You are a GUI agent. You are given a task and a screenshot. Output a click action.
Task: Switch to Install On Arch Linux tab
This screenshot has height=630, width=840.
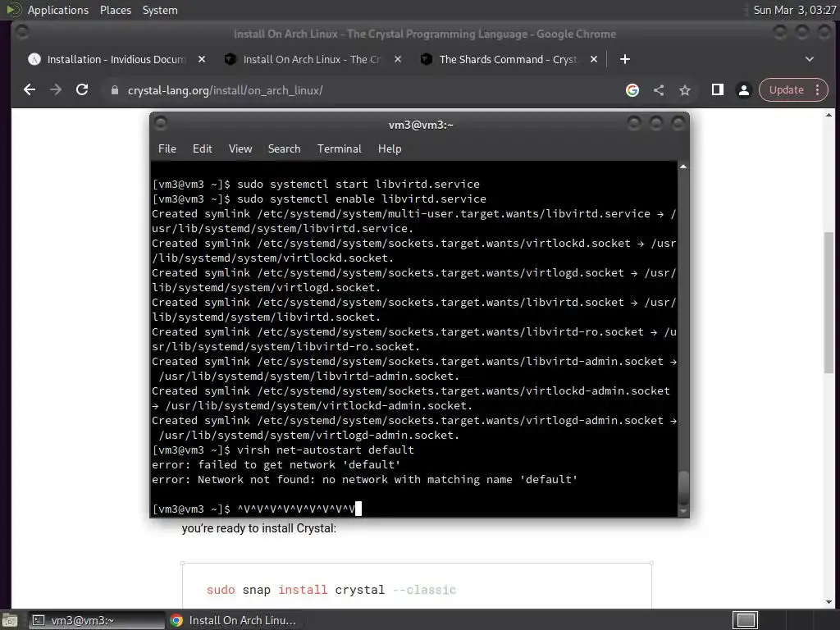tap(312, 59)
